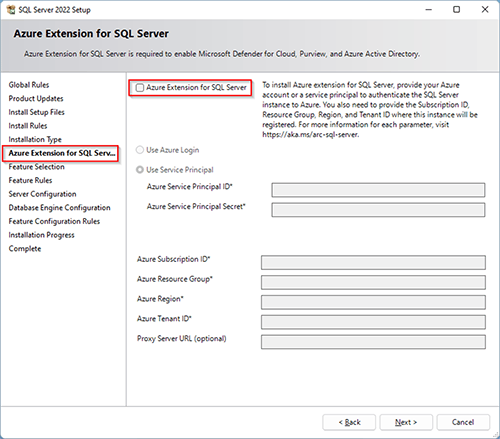Focus the Azure Resource Group text box
The height and width of the screenshot is (439, 500).
[x=373, y=282]
